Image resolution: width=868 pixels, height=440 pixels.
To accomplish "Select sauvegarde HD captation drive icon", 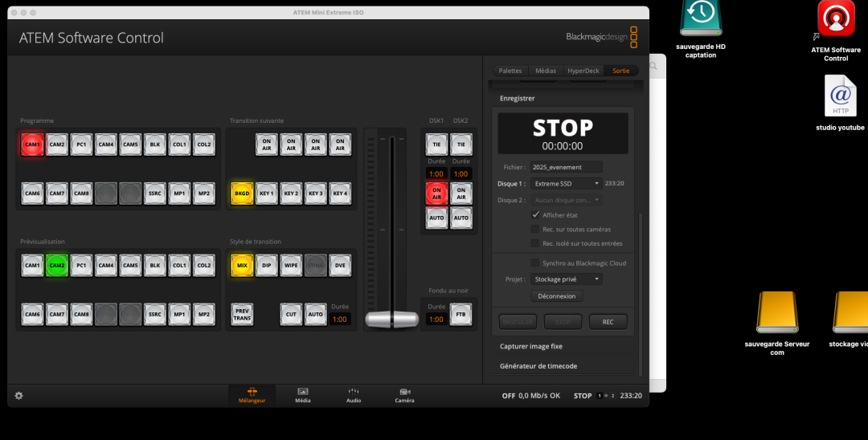I will point(701,29).
